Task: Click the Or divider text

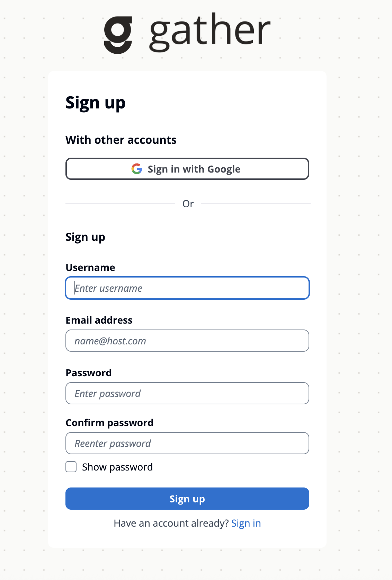Action: click(x=188, y=204)
